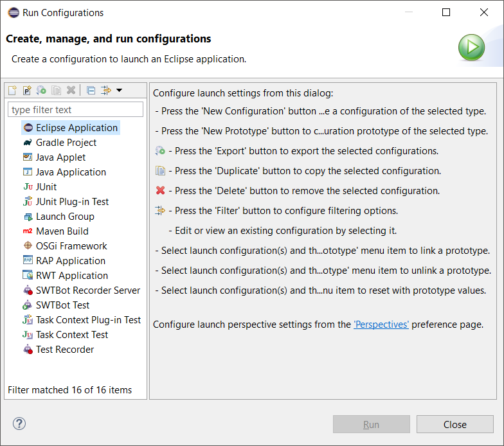The width and height of the screenshot is (504, 446).
Task: Collapse all launch configuration types
Action: click(x=91, y=91)
